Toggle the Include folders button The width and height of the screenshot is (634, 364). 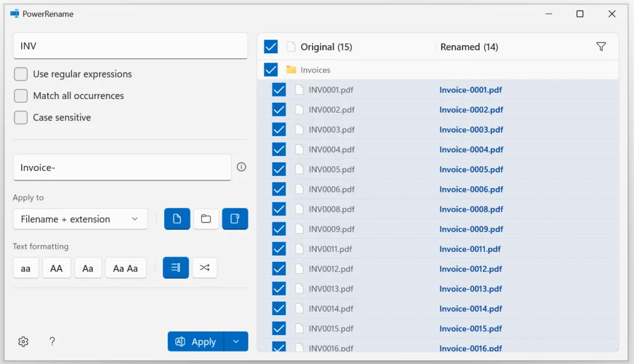[206, 219]
